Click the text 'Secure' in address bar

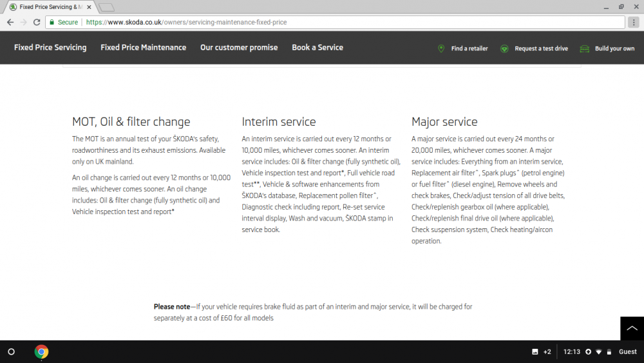coord(68,22)
